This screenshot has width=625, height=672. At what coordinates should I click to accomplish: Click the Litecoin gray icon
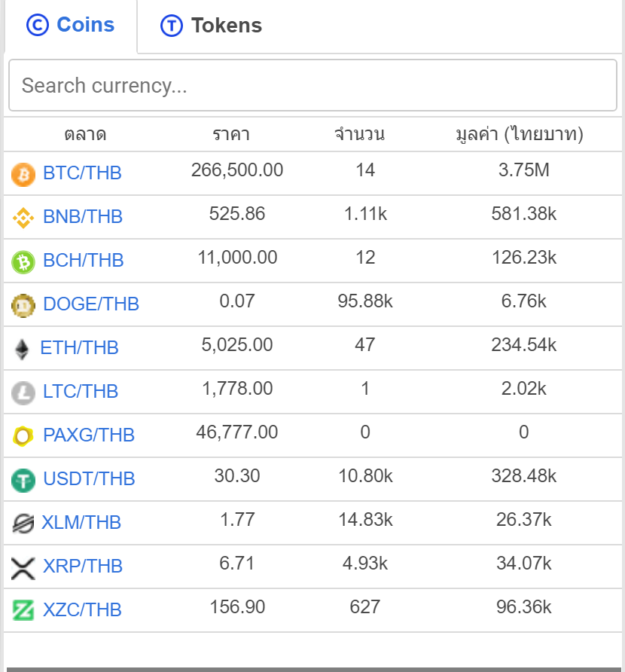[x=23, y=393]
